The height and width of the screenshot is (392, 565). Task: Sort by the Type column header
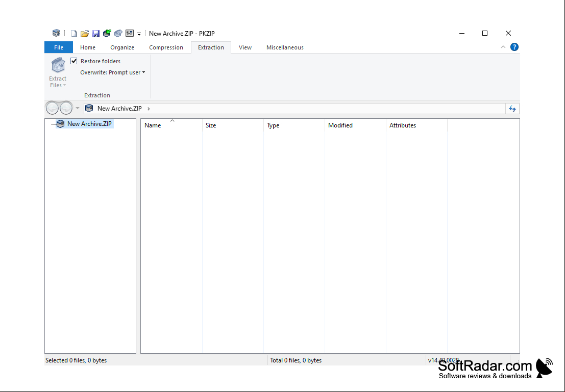point(294,125)
